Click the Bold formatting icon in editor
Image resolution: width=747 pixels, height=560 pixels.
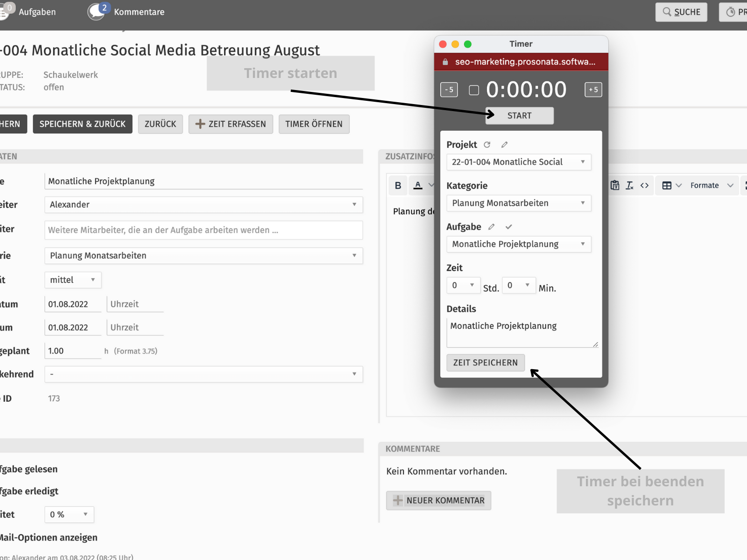click(x=398, y=185)
